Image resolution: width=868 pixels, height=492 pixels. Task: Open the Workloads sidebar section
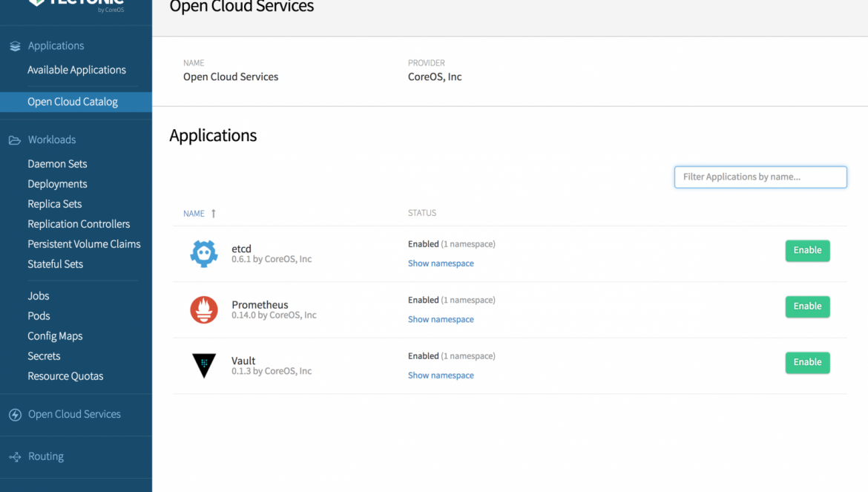coord(52,140)
